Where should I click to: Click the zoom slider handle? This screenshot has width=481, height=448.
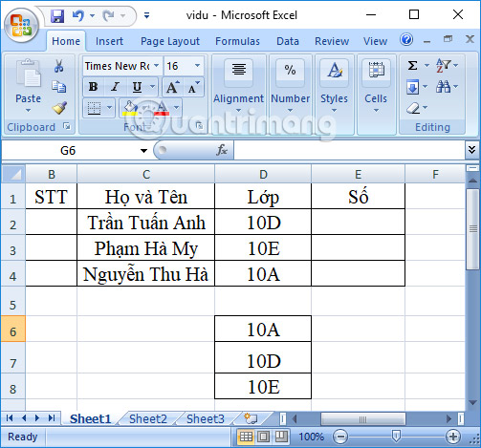coord(396,437)
